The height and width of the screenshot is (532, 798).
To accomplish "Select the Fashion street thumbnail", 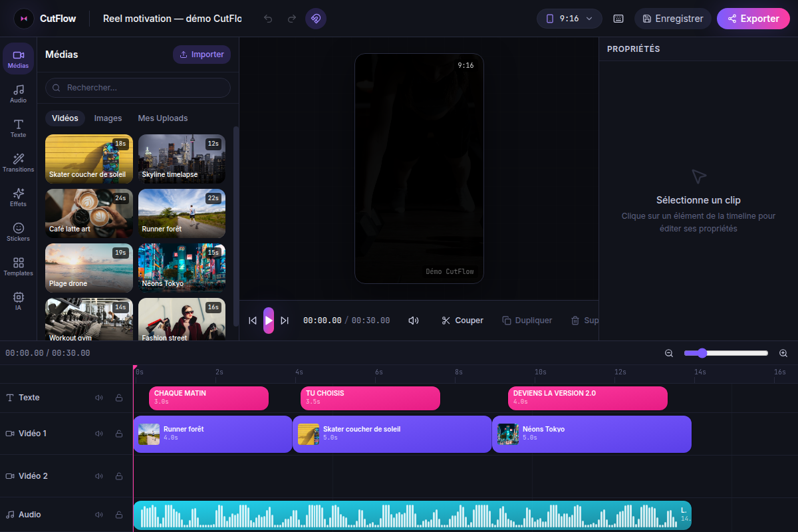I will [182, 319].
